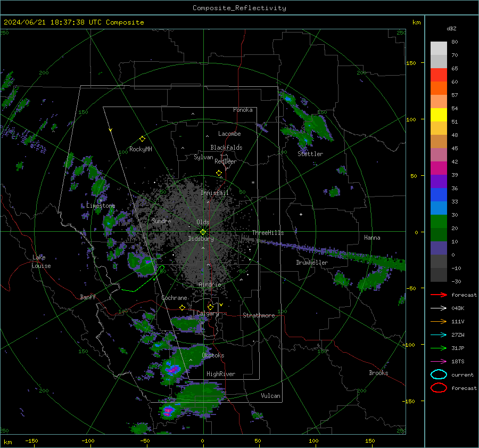Select the RedDeer label
Screen dimensions: 479x448
[x=226, y=161]
